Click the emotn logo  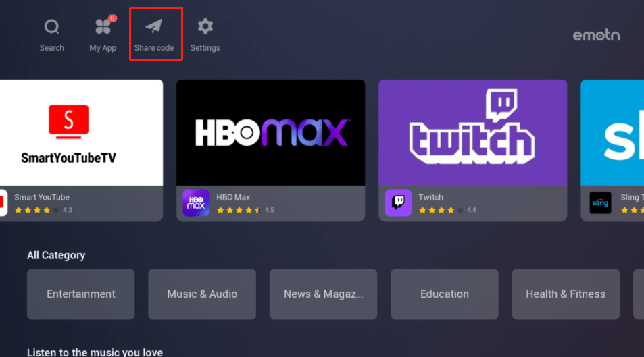pos(596,35)
